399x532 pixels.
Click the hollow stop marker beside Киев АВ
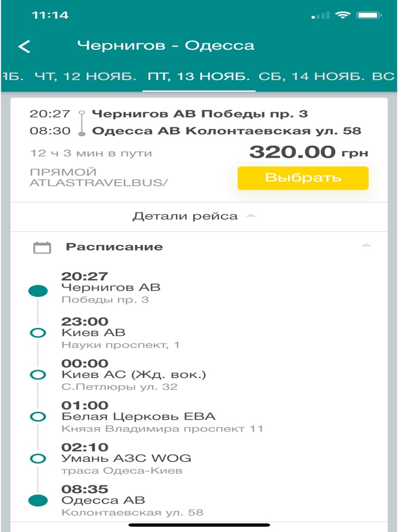[x=38, y=333]
